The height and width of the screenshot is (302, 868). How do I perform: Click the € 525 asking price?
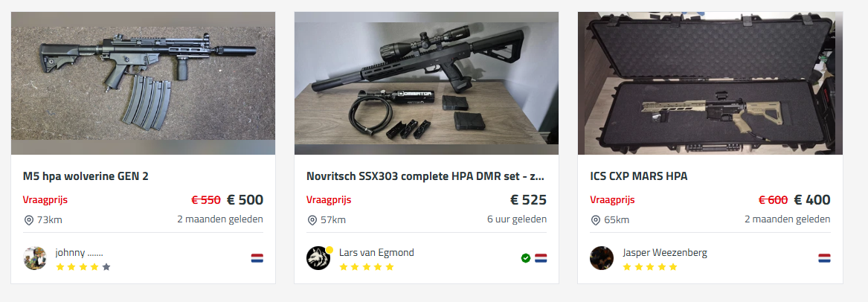pos(528,199)
